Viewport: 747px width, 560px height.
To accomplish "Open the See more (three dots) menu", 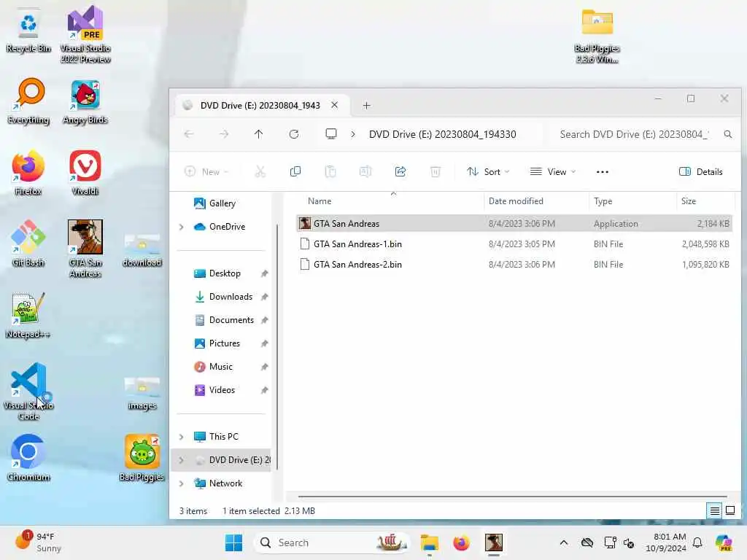I will (x=602, y=172).
